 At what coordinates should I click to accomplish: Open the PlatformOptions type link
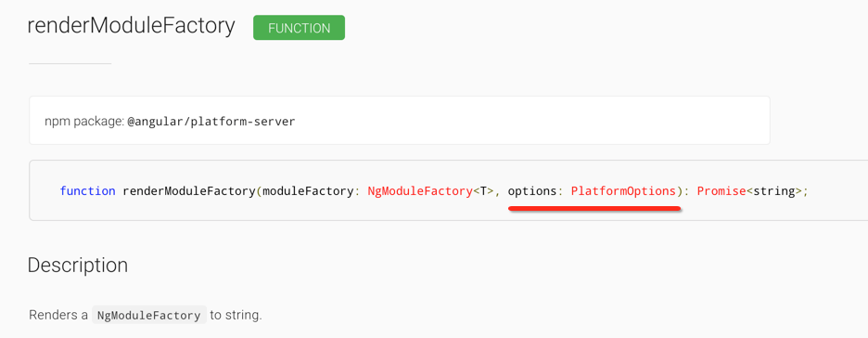tap(623, 191)
